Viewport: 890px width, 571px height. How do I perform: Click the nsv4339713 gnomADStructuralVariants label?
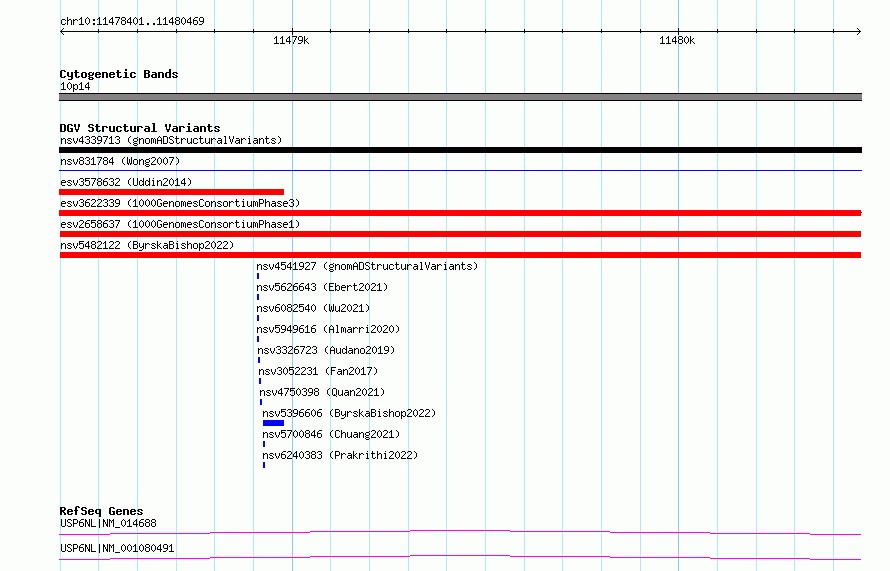(x=171, y=140)
